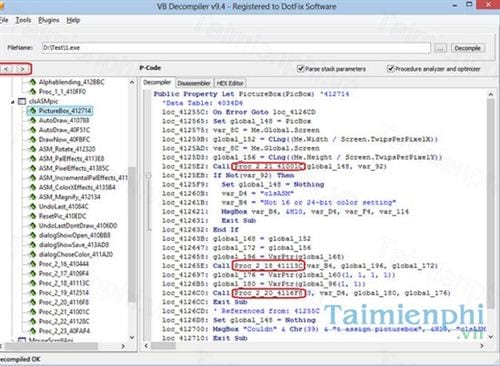The width and height of the screenshot is (500, 366).
Task: Select AutoDraw_40F51C in the tree
Action: pos(64,130)
